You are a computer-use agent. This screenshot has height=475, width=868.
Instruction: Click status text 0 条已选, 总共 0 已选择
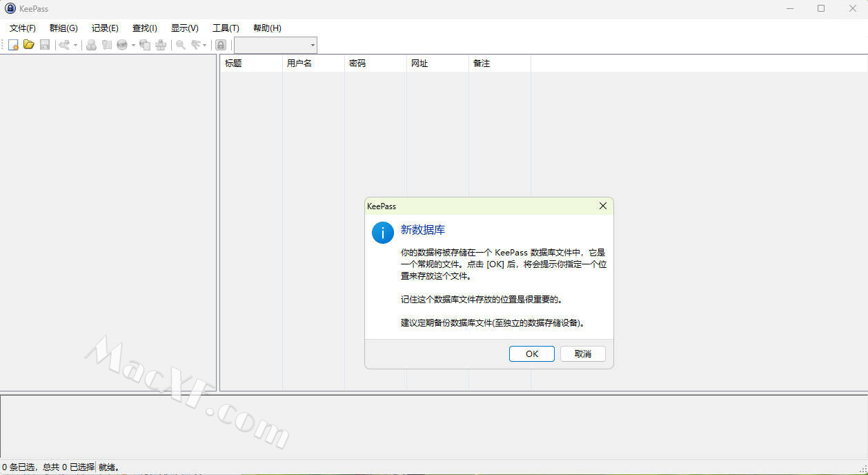(48, 467)
